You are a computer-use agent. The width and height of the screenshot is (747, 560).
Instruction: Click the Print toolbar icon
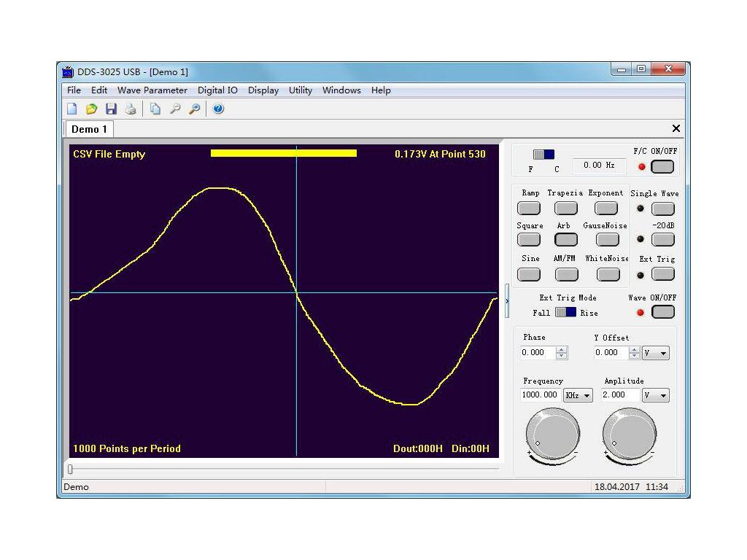[x=131, y=109]
